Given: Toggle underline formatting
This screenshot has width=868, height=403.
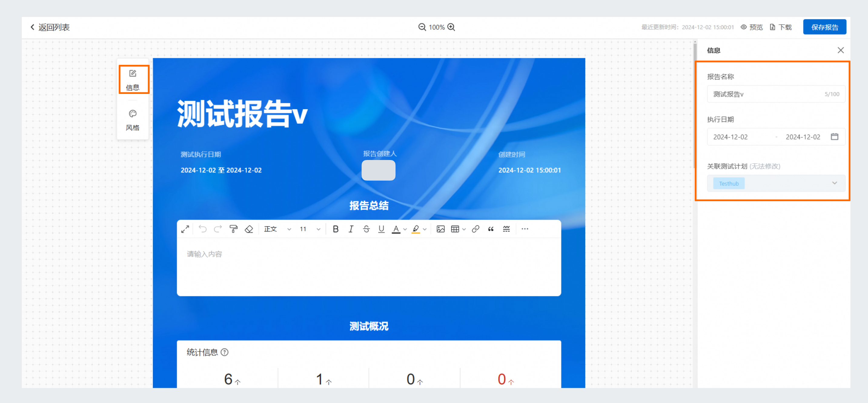Looking at the screenshot, I should (381, 229).
